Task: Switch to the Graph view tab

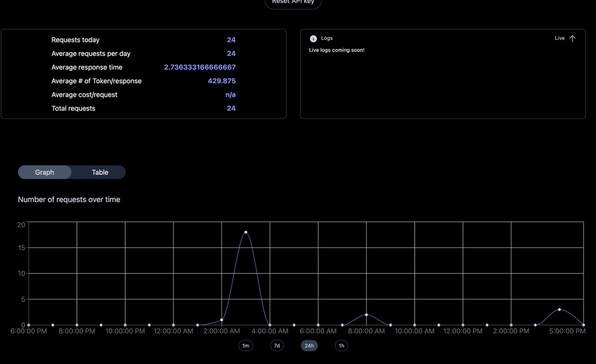Action: tap(45, 172)
